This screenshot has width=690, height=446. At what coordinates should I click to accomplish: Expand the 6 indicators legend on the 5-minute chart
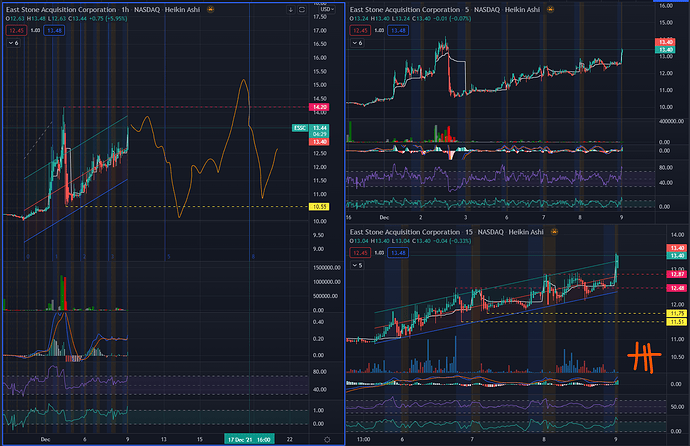click(357, 43)
